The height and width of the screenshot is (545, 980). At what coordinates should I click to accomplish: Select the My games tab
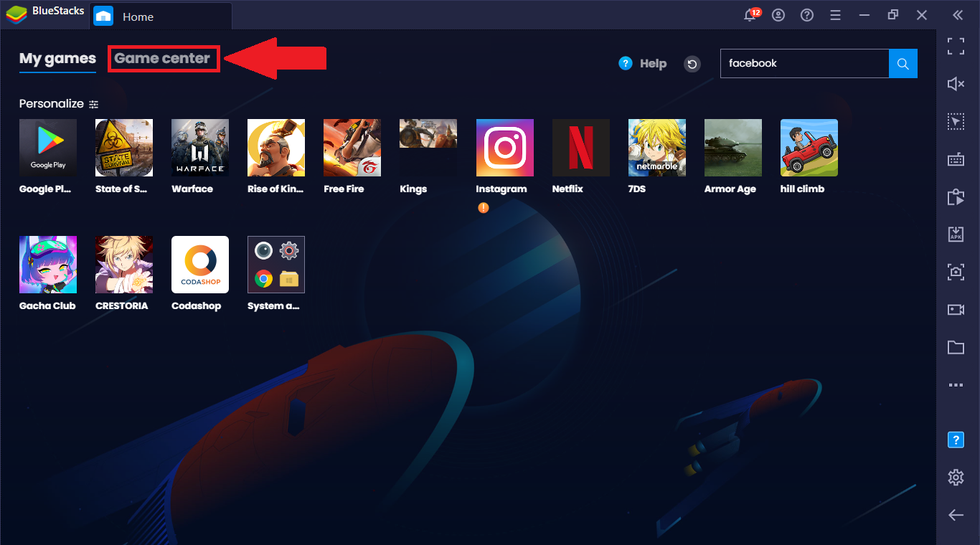57,59
